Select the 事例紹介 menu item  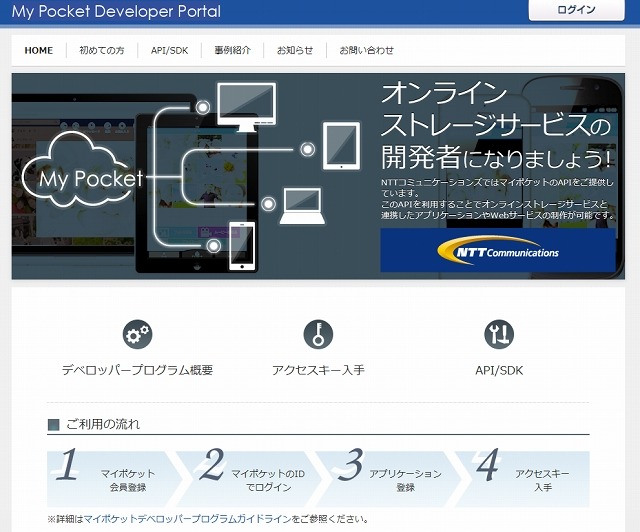232,50
